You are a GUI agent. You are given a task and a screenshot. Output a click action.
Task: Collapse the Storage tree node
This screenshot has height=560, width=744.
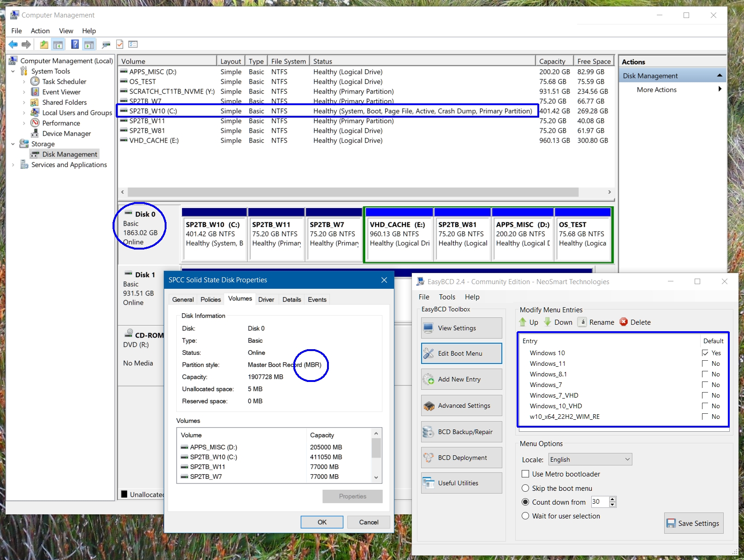pos(13,144)
